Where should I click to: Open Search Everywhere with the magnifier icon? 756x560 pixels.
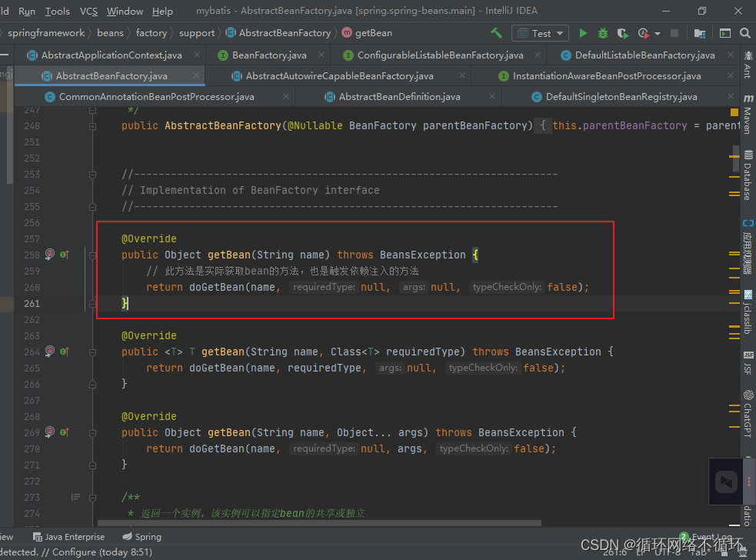tap(743, 34)
